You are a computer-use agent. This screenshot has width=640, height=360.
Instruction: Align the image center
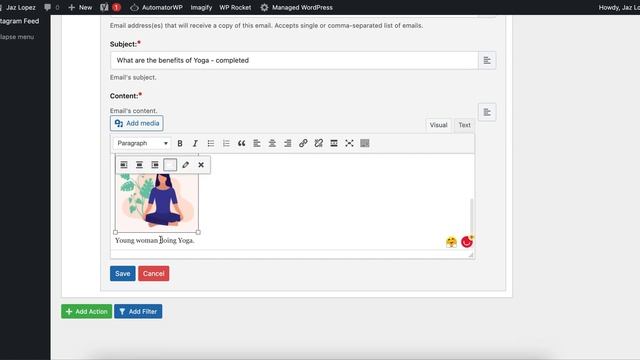139,165
